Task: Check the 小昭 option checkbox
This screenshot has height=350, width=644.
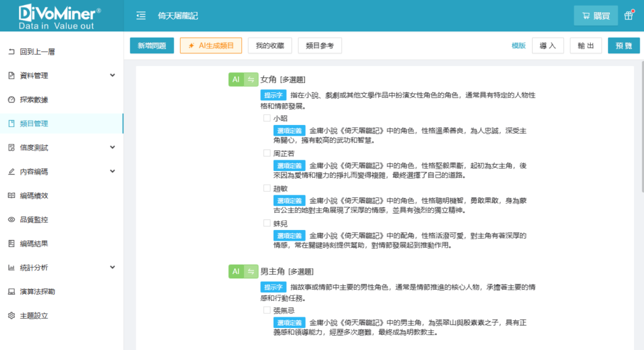Action: click(267, 118)
